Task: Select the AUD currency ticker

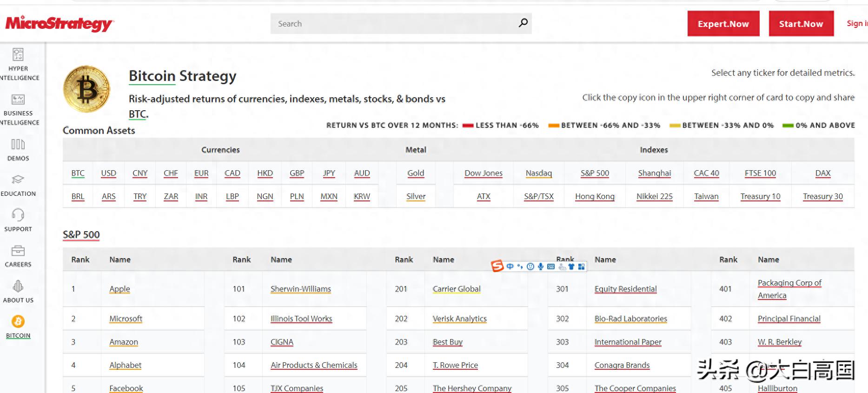Action: click(x=362, y=173)
